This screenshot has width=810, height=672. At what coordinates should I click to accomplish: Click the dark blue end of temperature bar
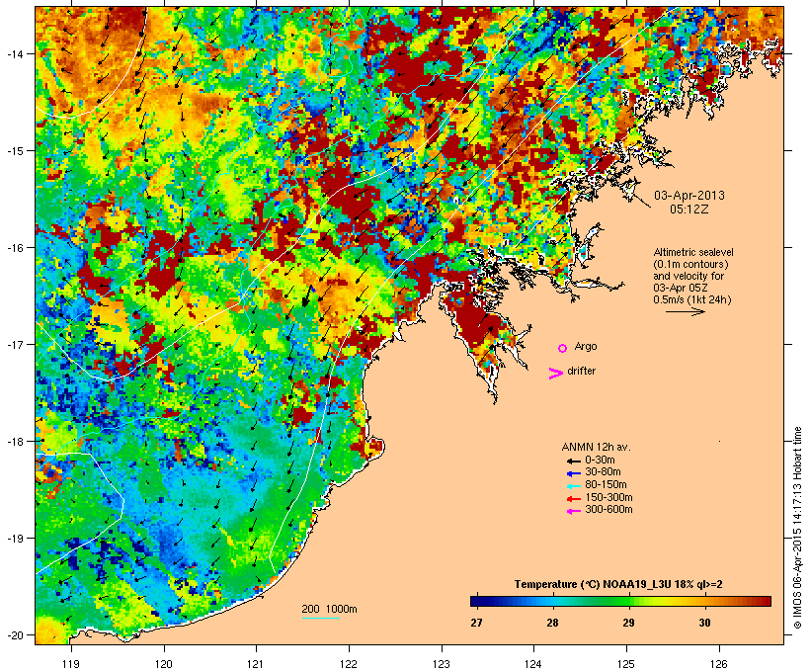coord(475,601)
